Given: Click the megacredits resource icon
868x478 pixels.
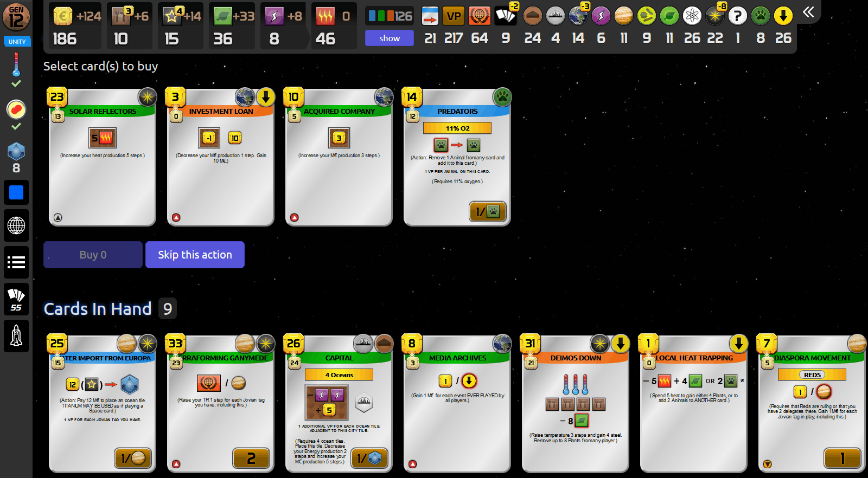Looking at the screenshot, I should click(63, 16).
